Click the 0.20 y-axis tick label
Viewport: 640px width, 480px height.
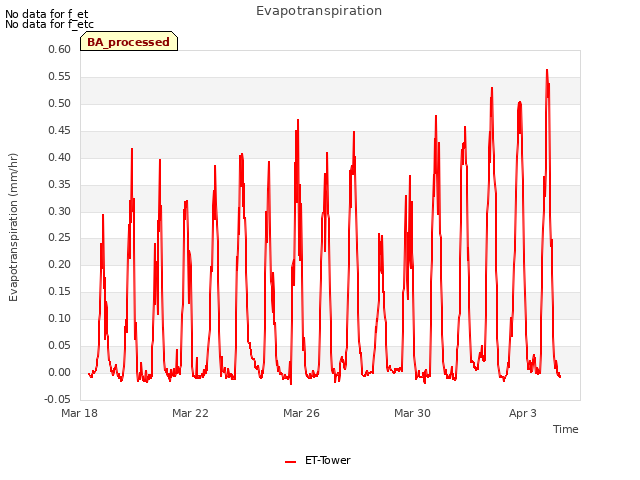[x=60, y=264]
